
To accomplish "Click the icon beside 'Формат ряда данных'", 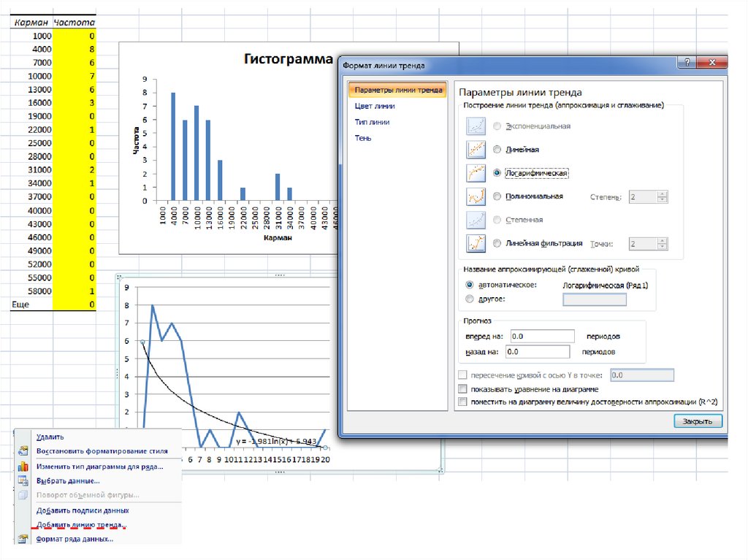I will click(x=23, y=540).
